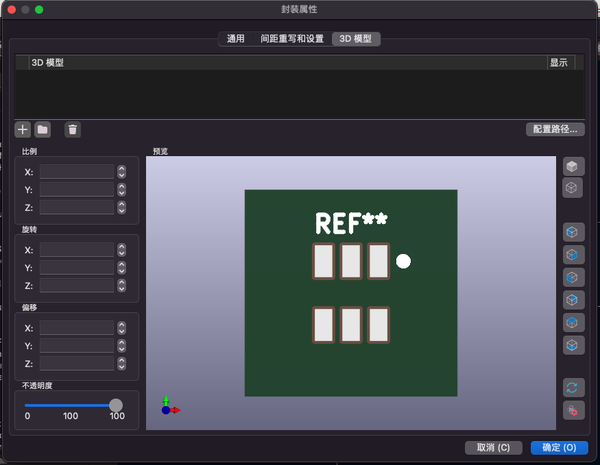Screen dimensions: 600x465
Task: Click the 比例 X spin stepper
Action: click(x=122, y=172)
